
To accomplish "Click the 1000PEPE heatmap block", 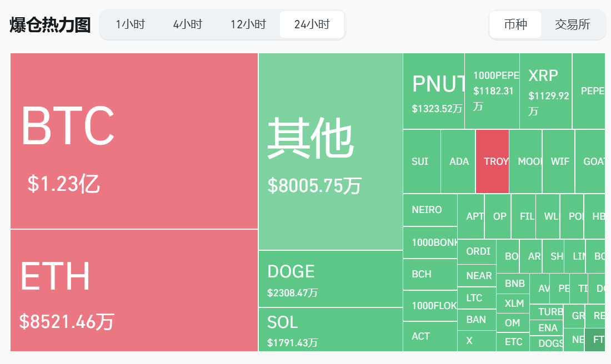I will point(492,91).
